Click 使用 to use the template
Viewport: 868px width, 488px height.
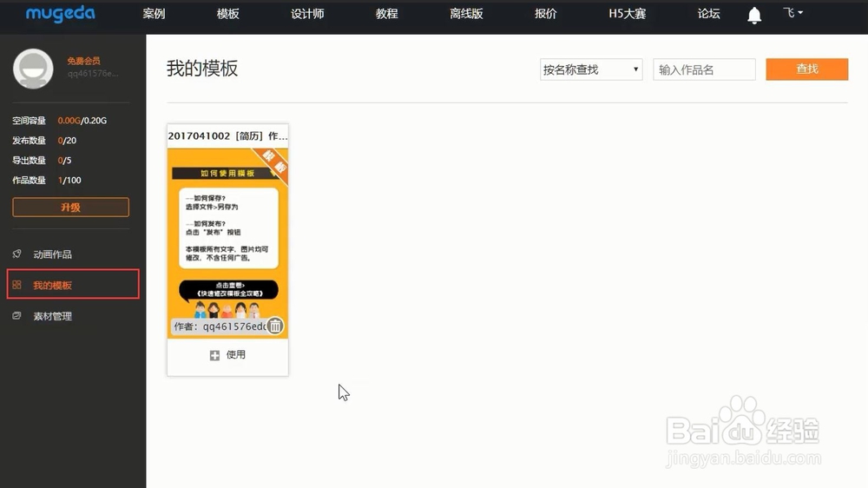pyautogui.click(x=236, y=354)
